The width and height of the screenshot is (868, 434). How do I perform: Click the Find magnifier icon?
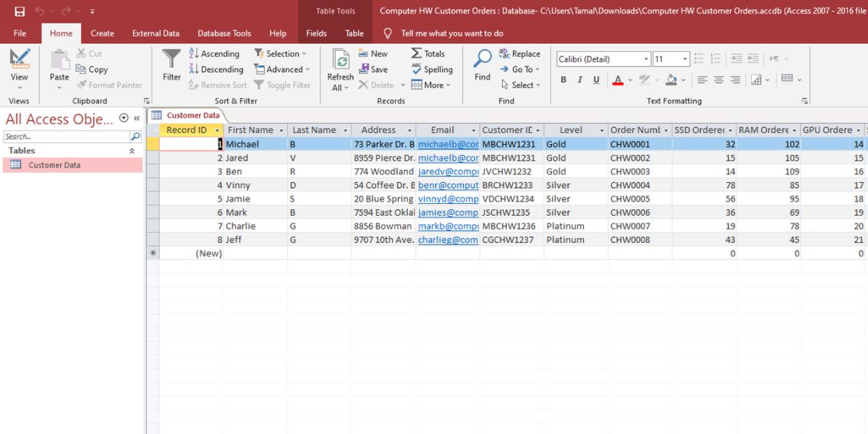click(482, 61)
